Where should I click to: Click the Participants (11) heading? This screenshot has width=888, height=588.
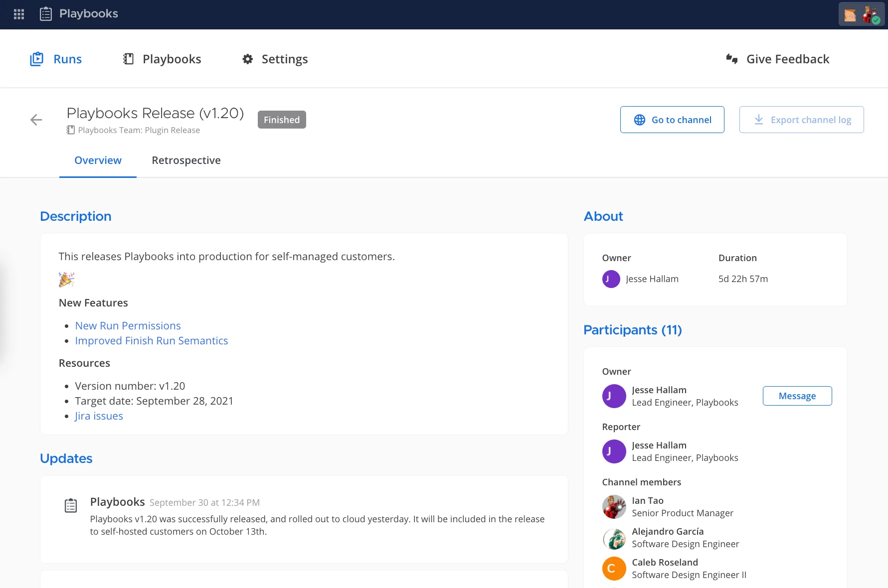[633, 330]
